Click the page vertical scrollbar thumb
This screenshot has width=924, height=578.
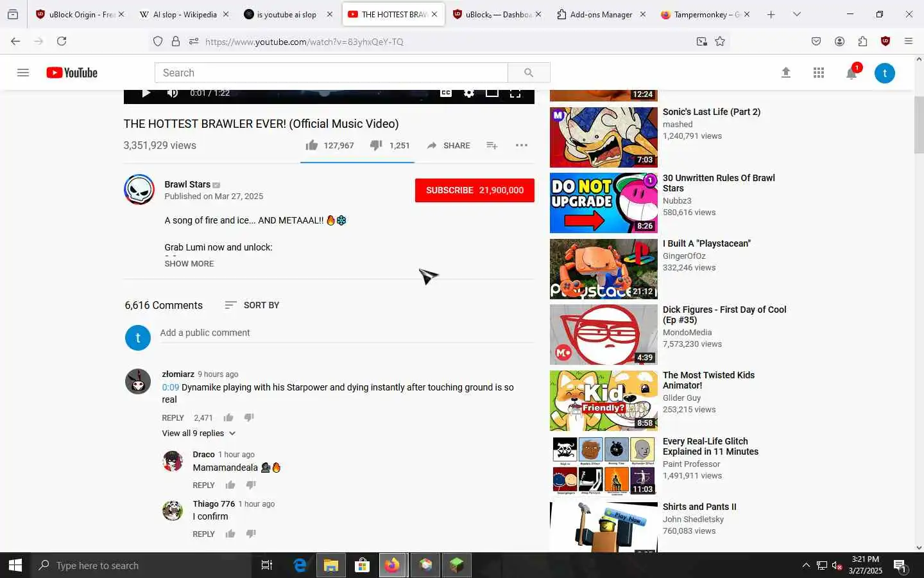[x=919, y=125]
